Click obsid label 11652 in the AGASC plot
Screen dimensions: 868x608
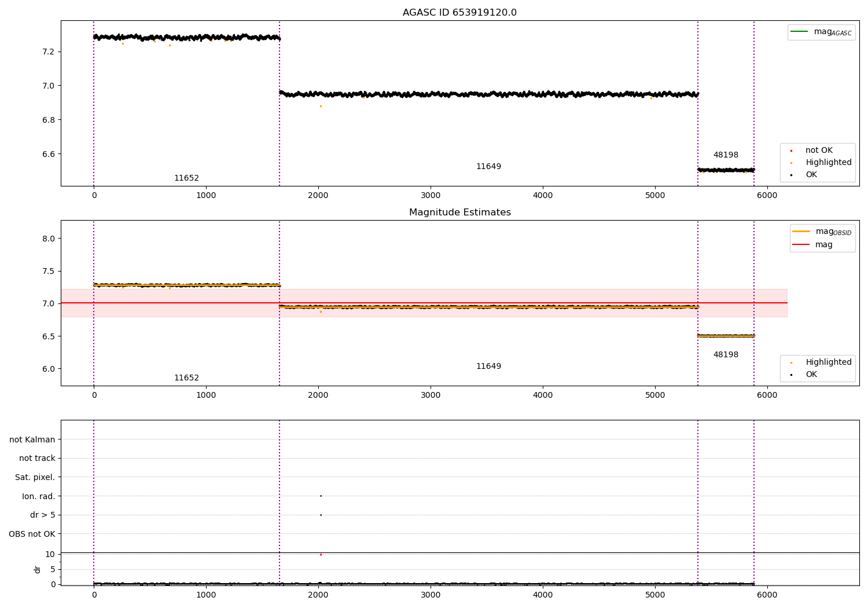186,178
